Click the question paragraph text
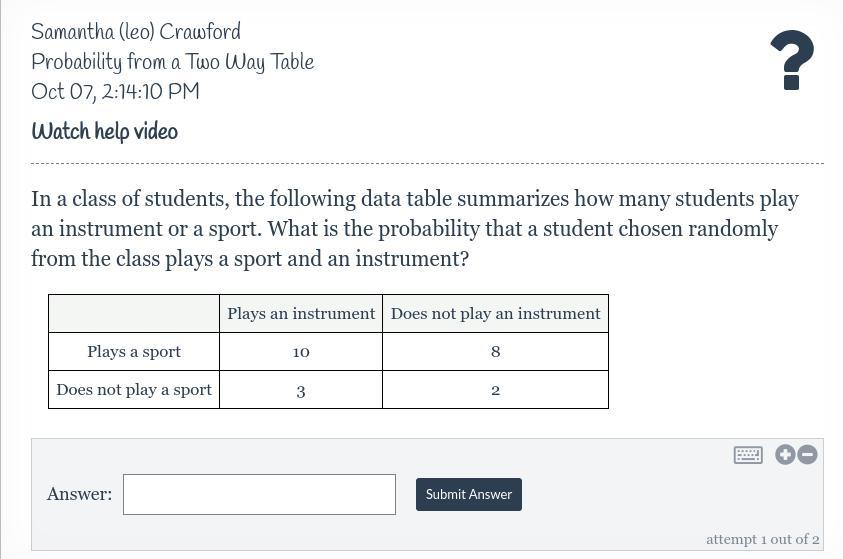843x559 pixels. pos(415,229)
